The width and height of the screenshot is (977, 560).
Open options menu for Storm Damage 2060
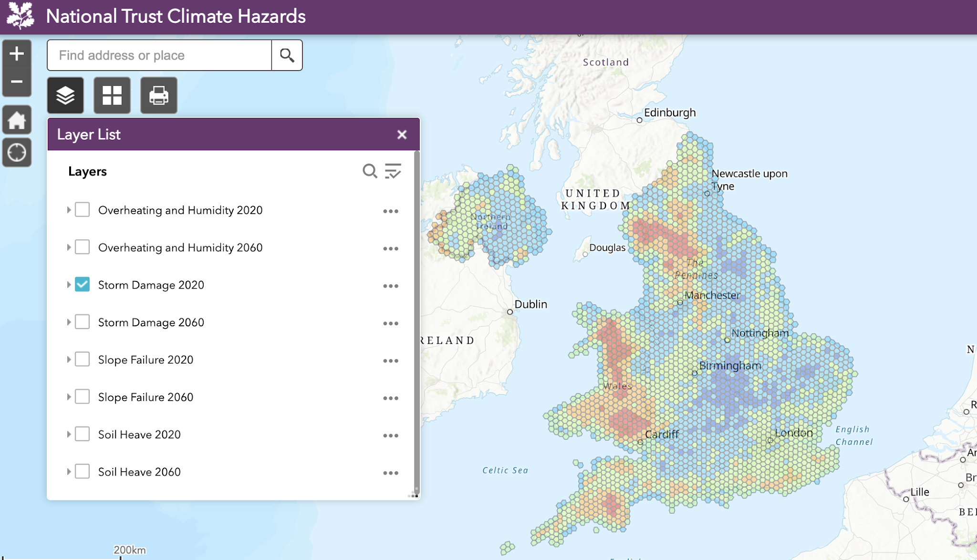click(x=391, y=322)
